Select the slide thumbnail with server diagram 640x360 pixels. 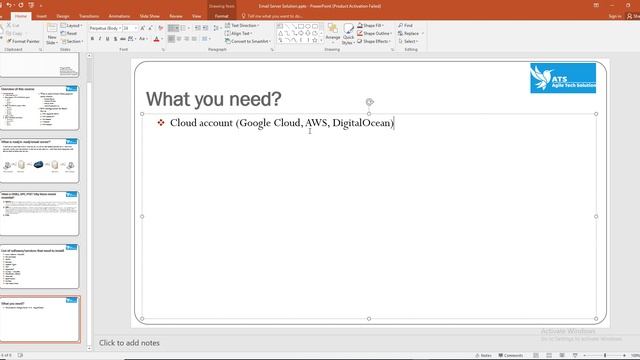coord(39,160)
